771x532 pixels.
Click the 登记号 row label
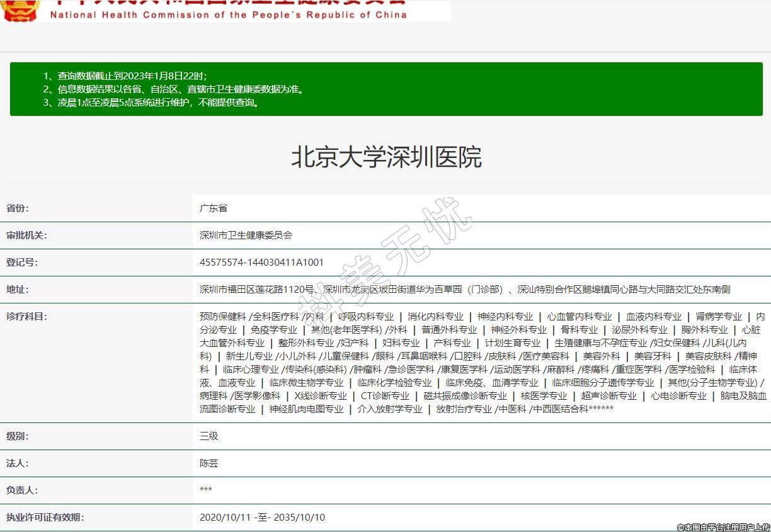[22, 263]
